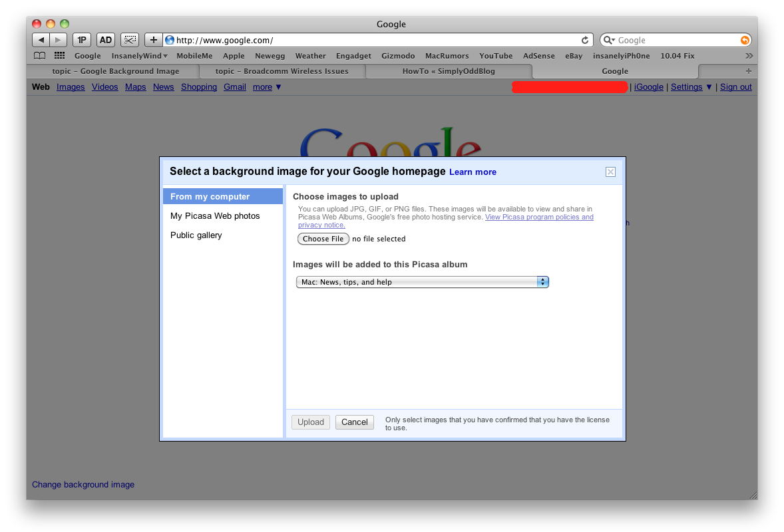
Task: Open 'View Picasa program policies' link
Action: (x=539, y=217)
